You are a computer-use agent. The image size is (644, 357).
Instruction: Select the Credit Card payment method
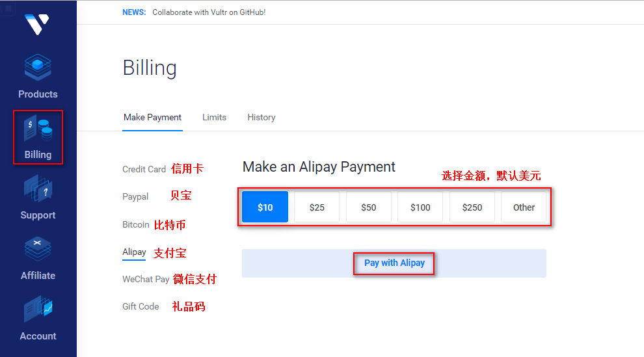pyautogui.click(x=144, y=169)
